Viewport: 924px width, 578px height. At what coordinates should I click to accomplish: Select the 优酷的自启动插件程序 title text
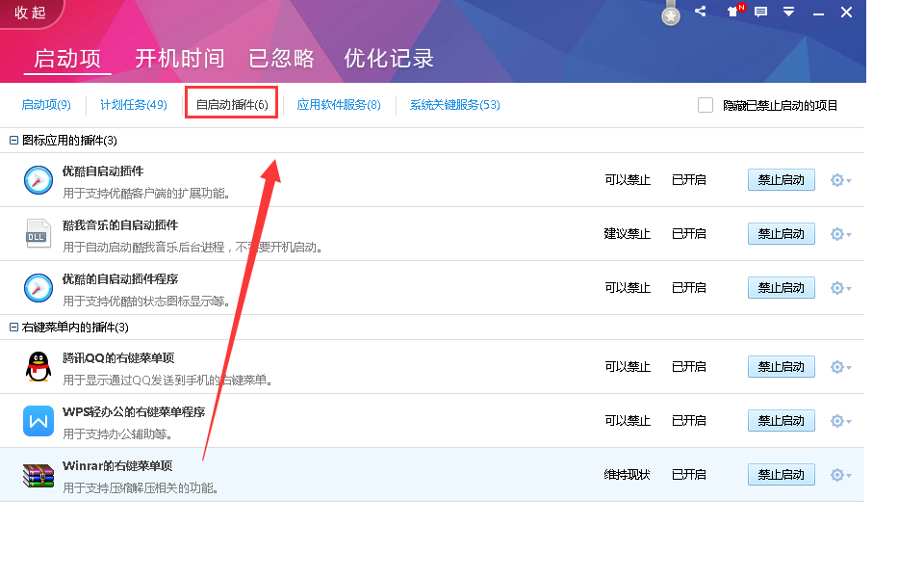coord(120,279)
